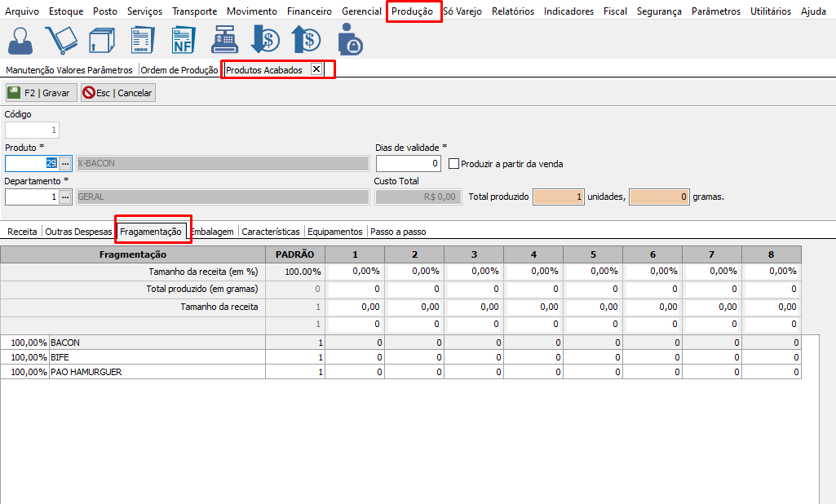Open the cash register icon
The width and height of the screenshot is (836, 504).
pyautogui.click(x=224, y=40)
